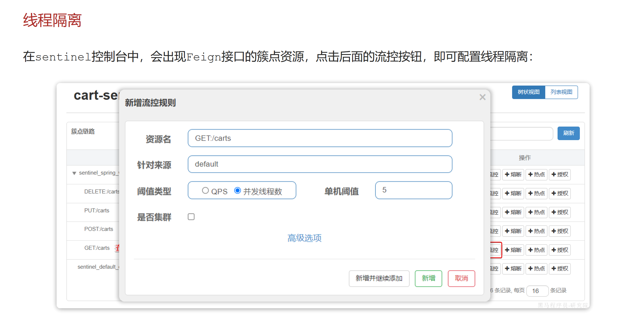This screenshot has width=644, height=323.
Task: Open 热点 configuration for the GET:/carts row
Action: pyautogui.click(x=536, y=250)
